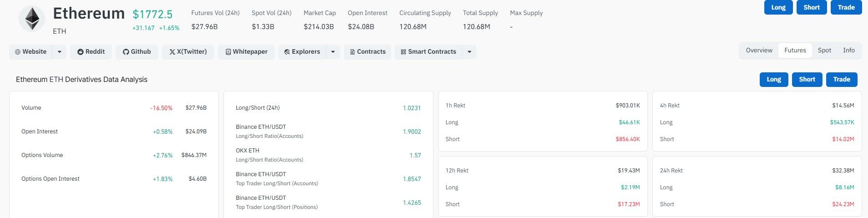Click the Ethereum diamond logo icon
Screen dimensions: 868x218
32,19
